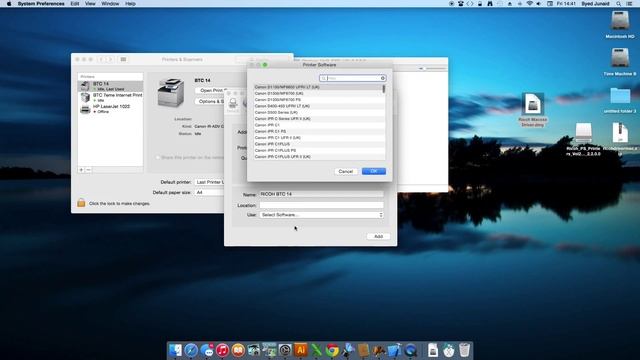Confirm with OK in Printer Software
Screen dimensions: 640x360
click(x=373, y=171)
